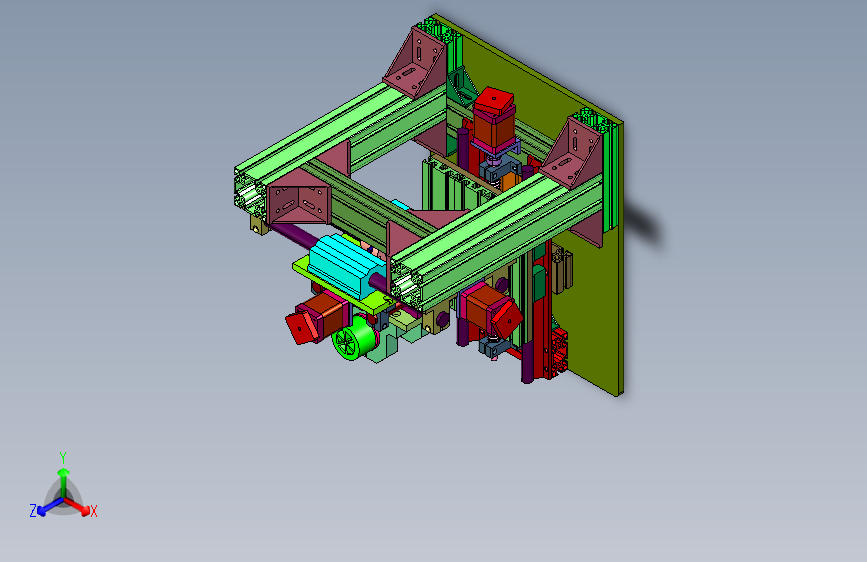Select the mauve corner bracket at upper right
Image resolution: width=867 pixels, height=562 pixels.
pyautogui.click(x=572, y=153)
